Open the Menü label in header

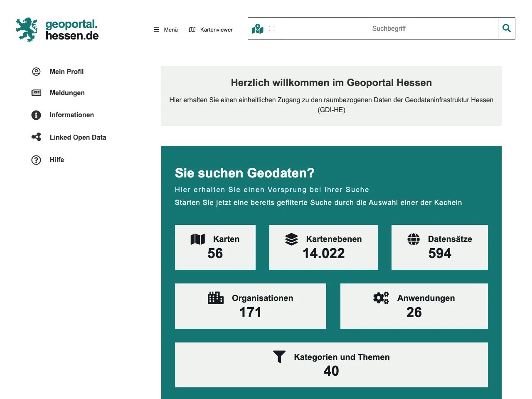tap(171, 30)
